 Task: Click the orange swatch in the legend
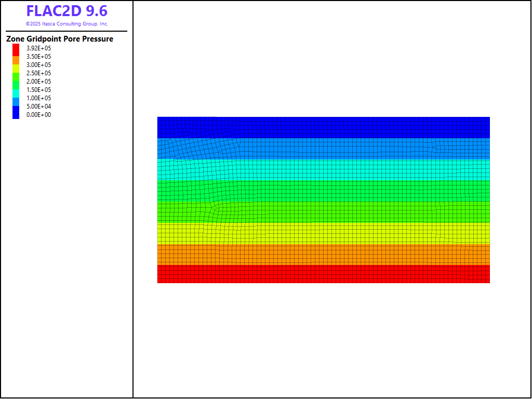click(x=16, y=60)
